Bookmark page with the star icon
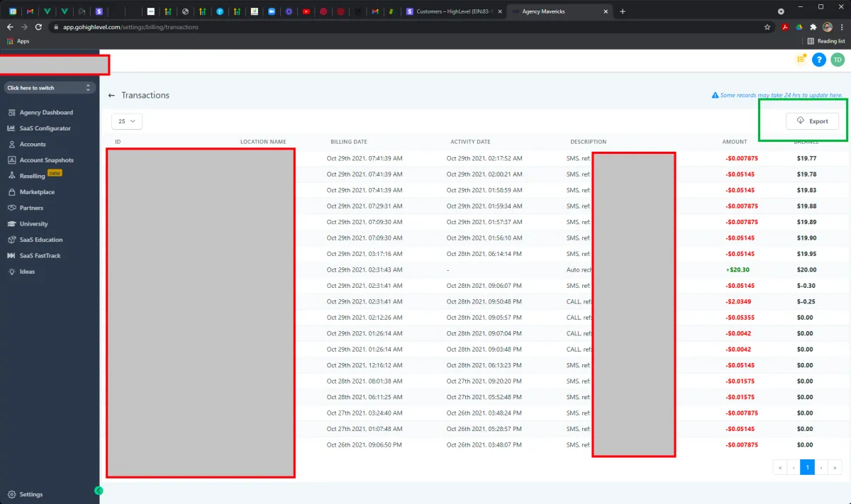The width and height of the screenshot is (851, 504). 767,27
